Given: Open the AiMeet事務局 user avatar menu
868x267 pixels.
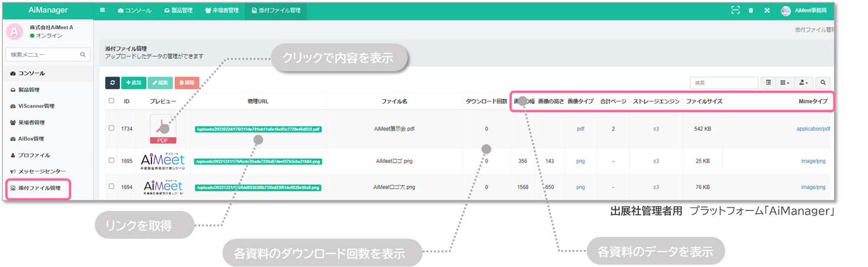Looking at the screenshot, I should click(x=786, y=11).
